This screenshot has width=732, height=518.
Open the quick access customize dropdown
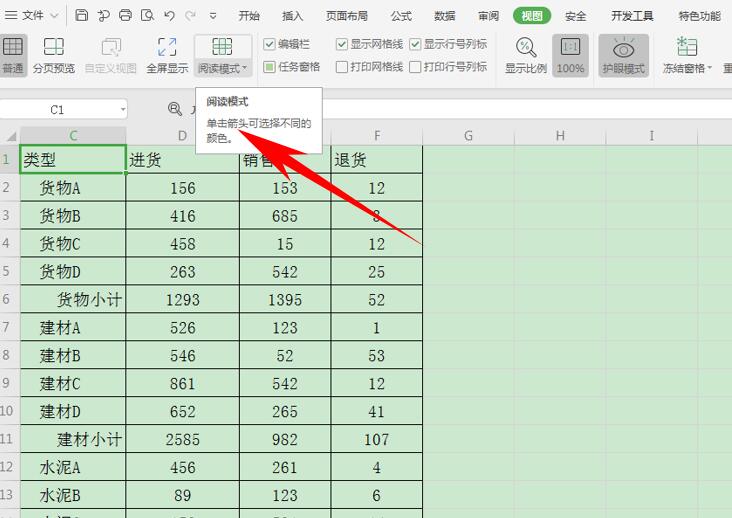pyautogui.click(x=213, y=16)
